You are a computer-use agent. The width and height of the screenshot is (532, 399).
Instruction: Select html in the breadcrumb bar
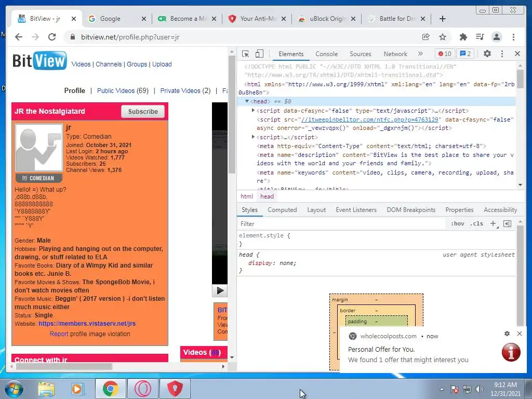[247, 196]
